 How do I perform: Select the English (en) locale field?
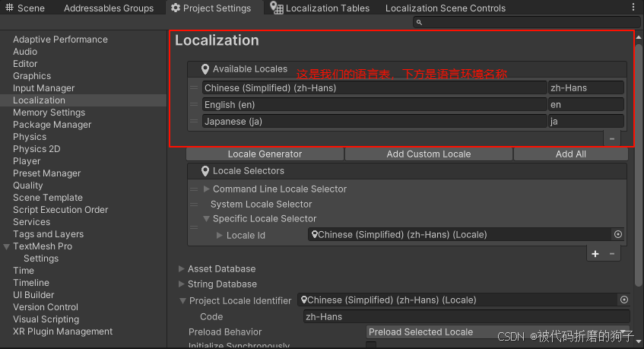tap(374, 105)
